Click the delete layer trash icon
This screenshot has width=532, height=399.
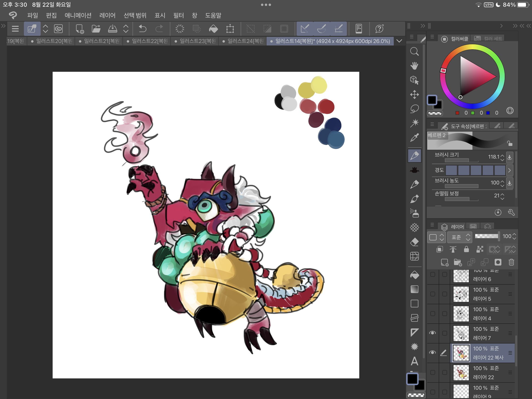[x=511, y=262]
